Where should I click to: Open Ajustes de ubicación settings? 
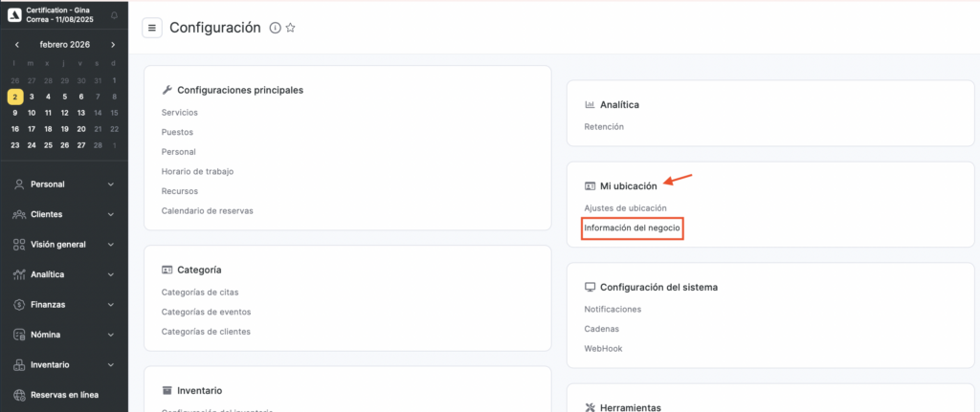(625, 207)
